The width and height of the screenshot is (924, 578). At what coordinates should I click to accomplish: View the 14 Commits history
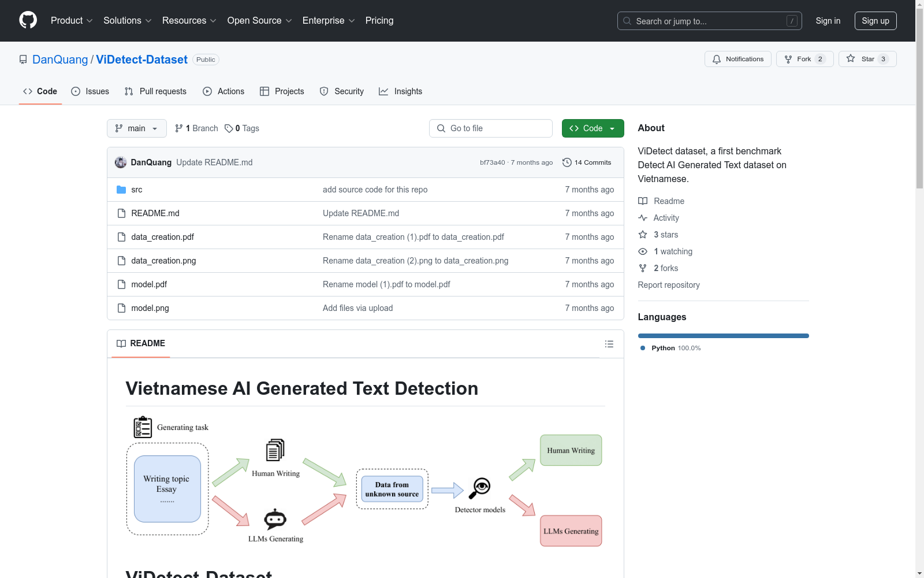click(587, 162)
